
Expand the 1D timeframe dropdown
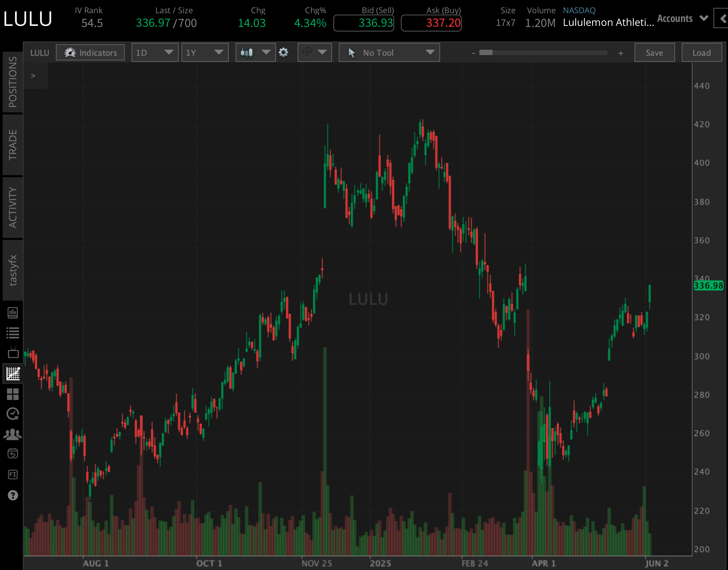point(155,52)
